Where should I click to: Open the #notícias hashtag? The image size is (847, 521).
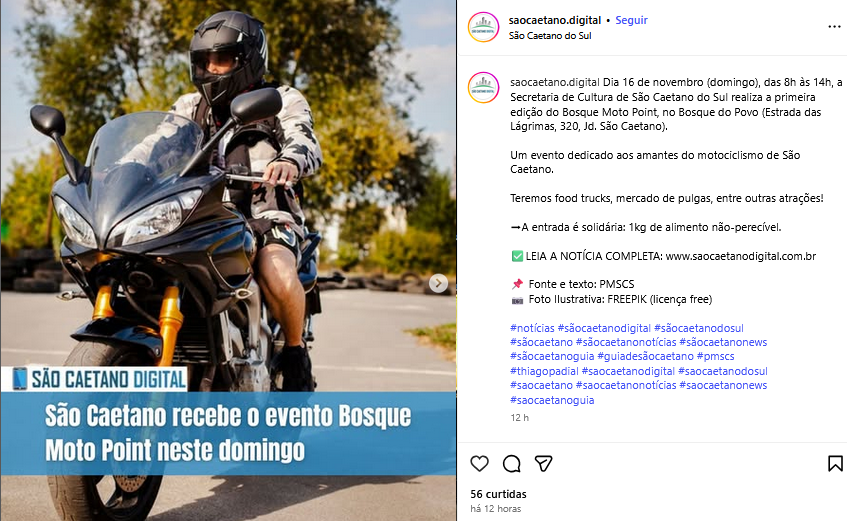[x=532, y=328]
